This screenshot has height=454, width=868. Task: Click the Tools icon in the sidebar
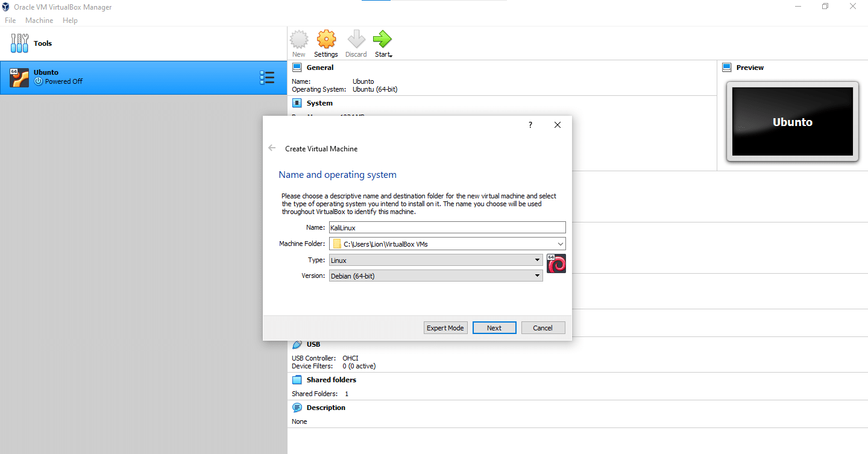tap(19, 43)
